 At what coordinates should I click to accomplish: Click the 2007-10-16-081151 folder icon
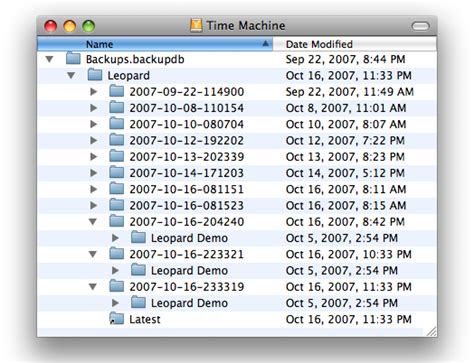point(117,188)
